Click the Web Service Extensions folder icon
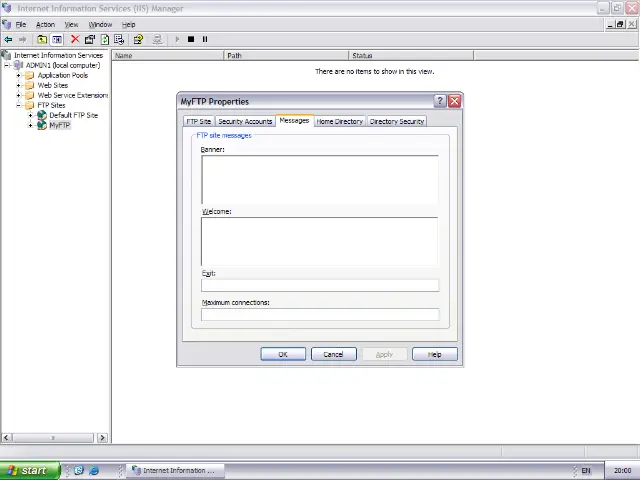The height and width of the screenshot is (480, 640). coord(29,95)
